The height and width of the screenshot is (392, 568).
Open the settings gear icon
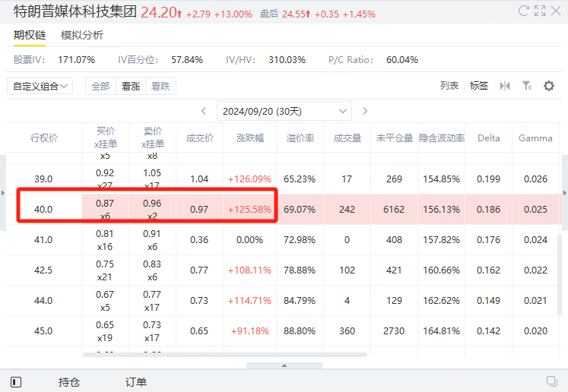tap(549, 86)
